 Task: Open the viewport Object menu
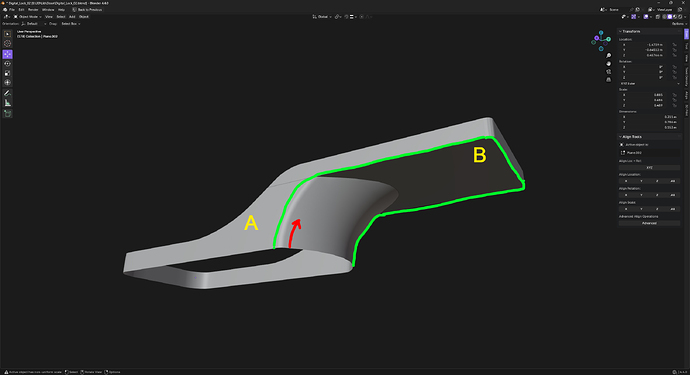(x=84, y=17)
